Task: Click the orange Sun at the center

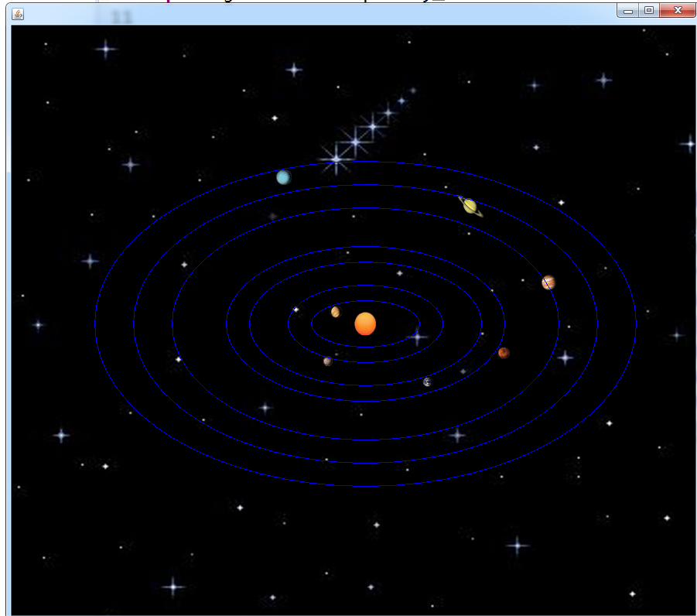Action: click(x=365, y=323)
